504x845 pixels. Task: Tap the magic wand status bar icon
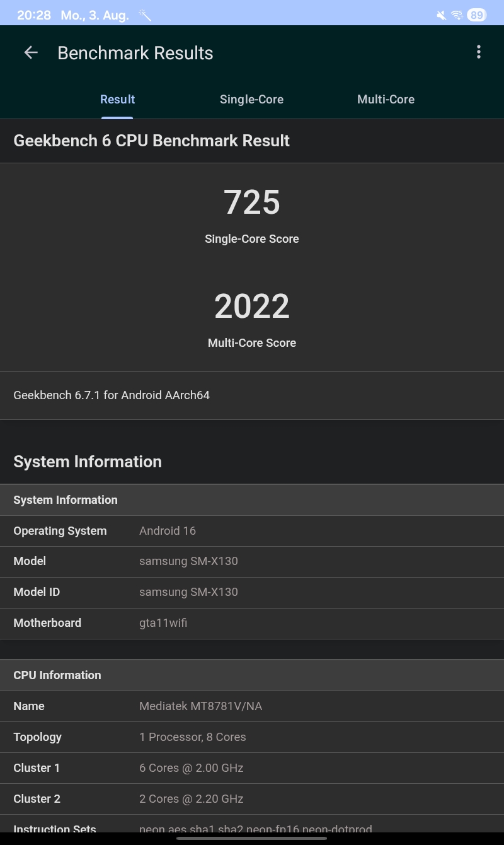[145, 15]
